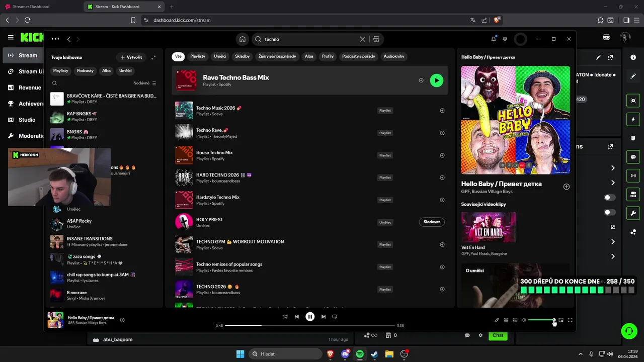Open RAP BNGRS playlist in library
The width and height of the screenshot is (644, 362).
[x=104, y=117]
